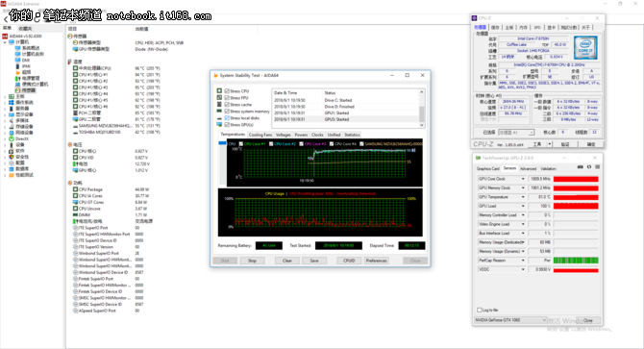Viewport: 644px width, 349px height.
Task: Click the stability log scrollbar down arrow
Action: click(421, 125)
